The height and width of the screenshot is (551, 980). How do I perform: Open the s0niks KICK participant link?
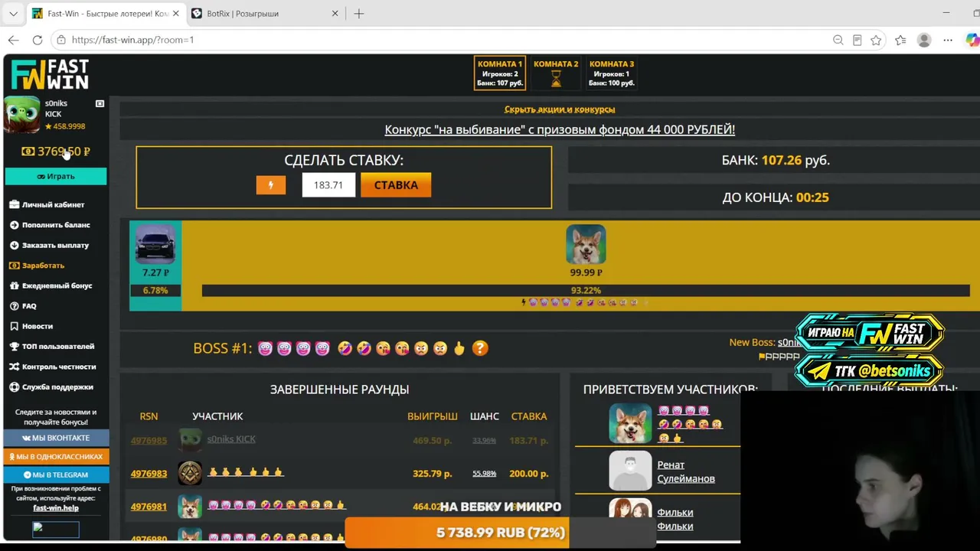[x=231, y=439]
